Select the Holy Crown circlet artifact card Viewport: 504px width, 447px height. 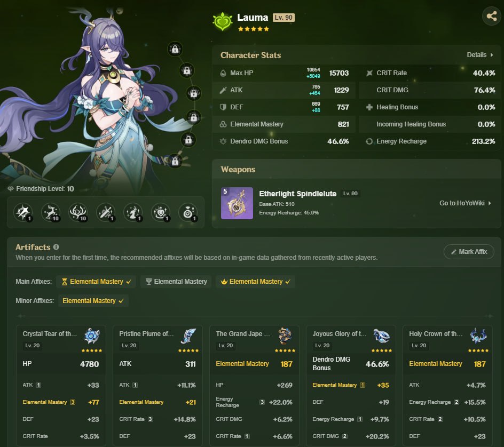coord(447,385)
